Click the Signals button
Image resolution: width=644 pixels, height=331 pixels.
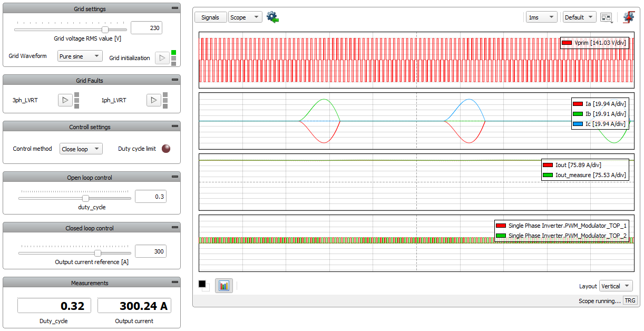(210, 17)
